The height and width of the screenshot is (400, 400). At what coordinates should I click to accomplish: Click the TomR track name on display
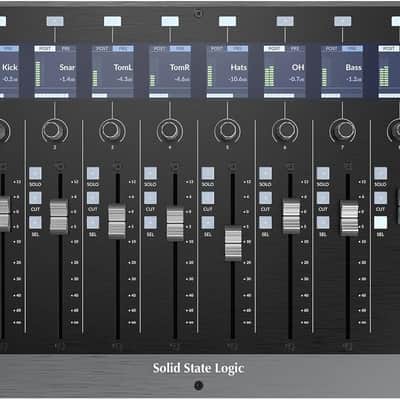(x=180, y=67)
